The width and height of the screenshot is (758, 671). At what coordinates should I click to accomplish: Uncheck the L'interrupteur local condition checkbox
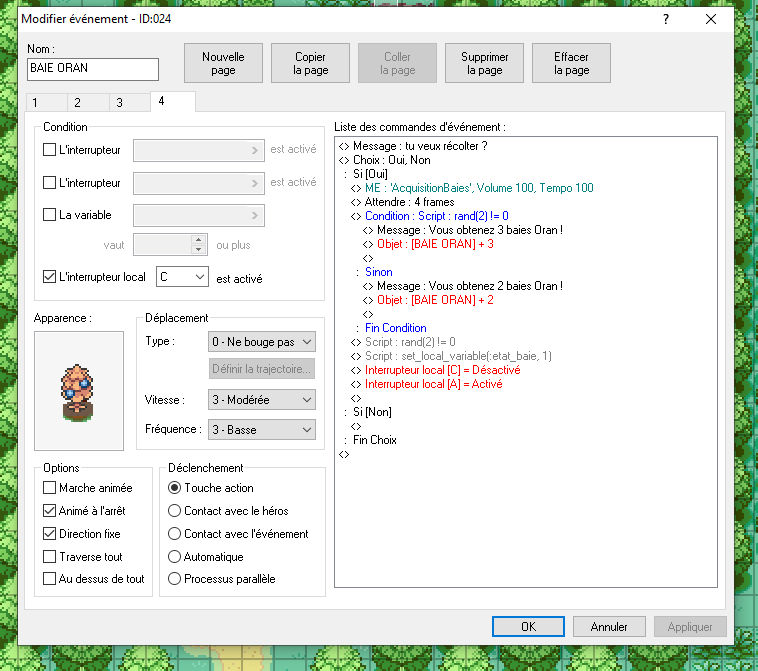[49, 277]
